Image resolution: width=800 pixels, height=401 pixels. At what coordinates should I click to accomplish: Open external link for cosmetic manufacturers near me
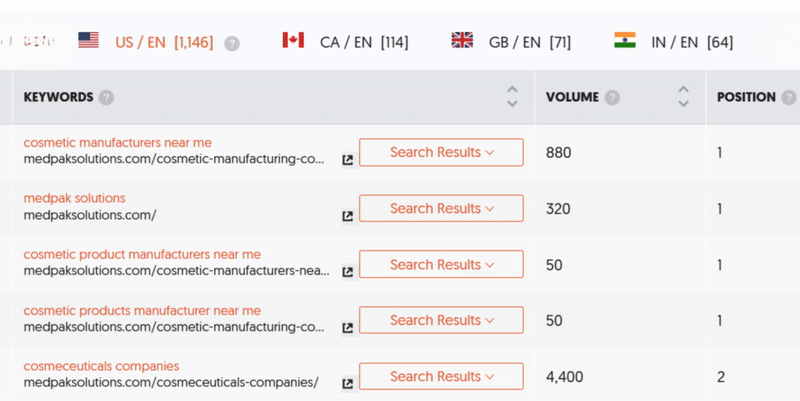coord(347,160)
